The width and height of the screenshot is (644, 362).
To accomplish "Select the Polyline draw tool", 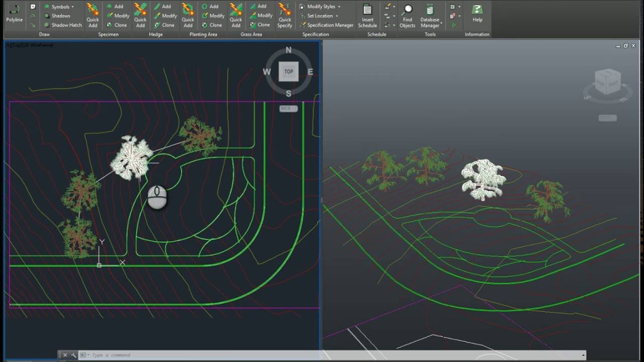I will click(14, 14).
